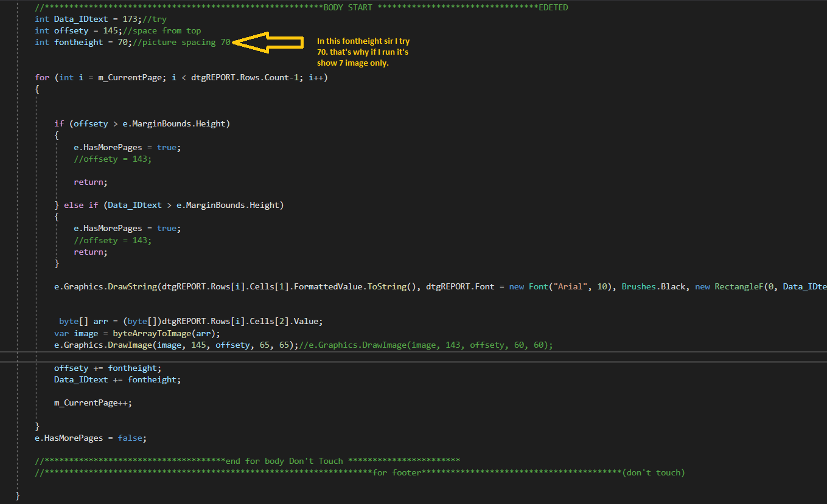The image size is (827, 504).
Task: Click the 'offsety += fontheight;' line
Action: [x=108, y=368]
